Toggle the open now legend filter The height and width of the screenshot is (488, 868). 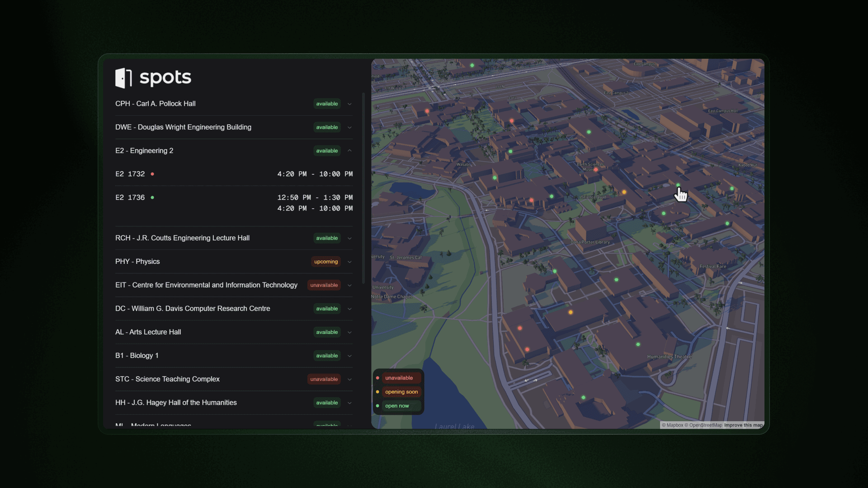(396, 406)
